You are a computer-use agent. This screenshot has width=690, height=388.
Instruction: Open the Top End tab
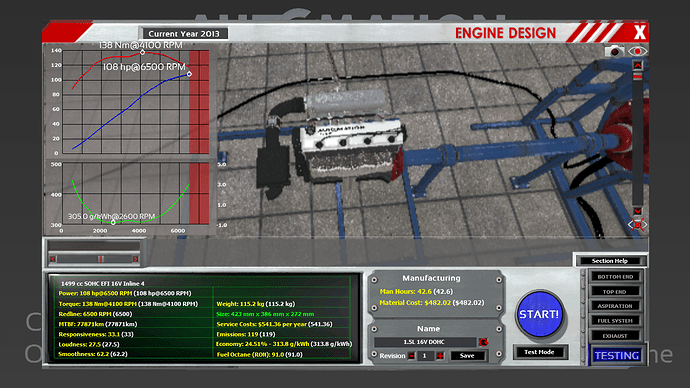pos(615,292)
